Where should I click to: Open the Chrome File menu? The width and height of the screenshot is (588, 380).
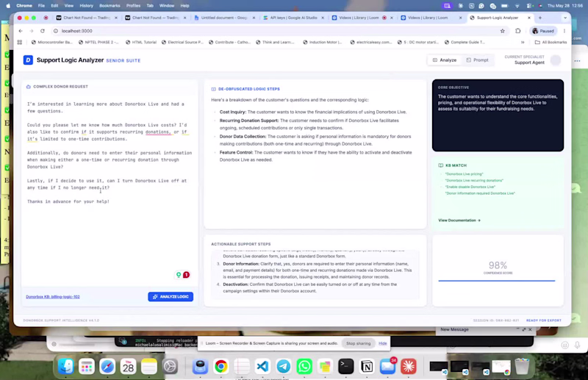coord(41,6)
